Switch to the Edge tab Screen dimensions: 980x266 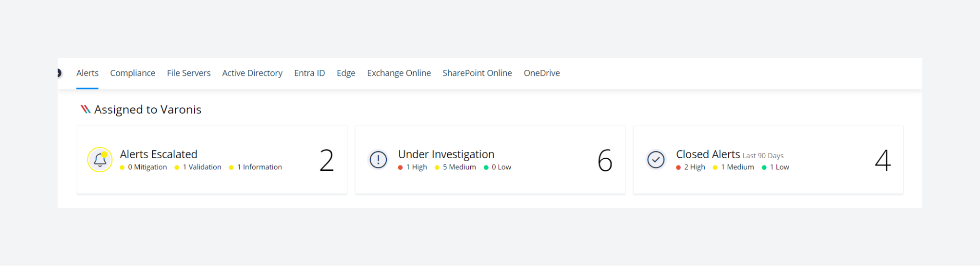pyautogui.click(x=346, y=73)
